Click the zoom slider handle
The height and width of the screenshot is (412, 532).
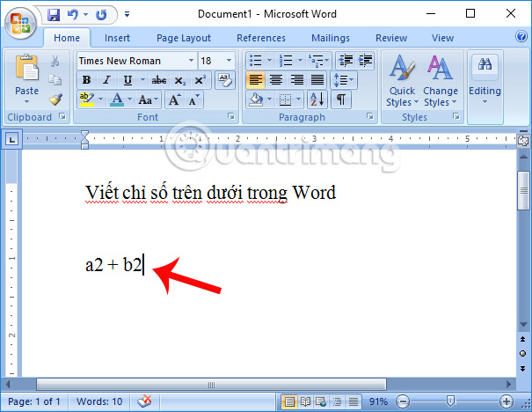pos(450,401)
